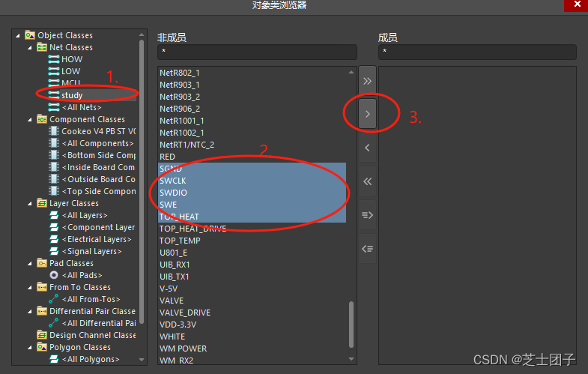Select the highlighted SWCLK net
This screenshot has height=374, width=588.
[x=173, y=181]
